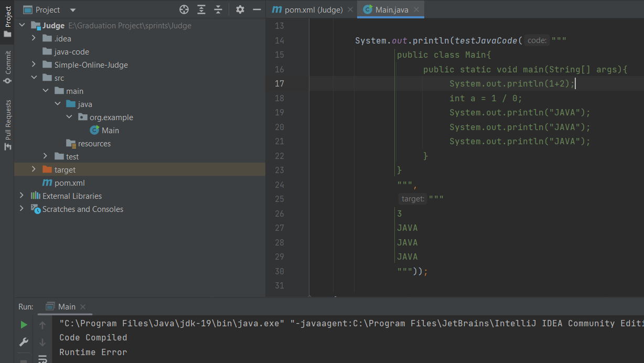The height and width of the screenshot is (363, 644).
Task: Click the green Rerun Main button
Action: [x=24, y=325]
